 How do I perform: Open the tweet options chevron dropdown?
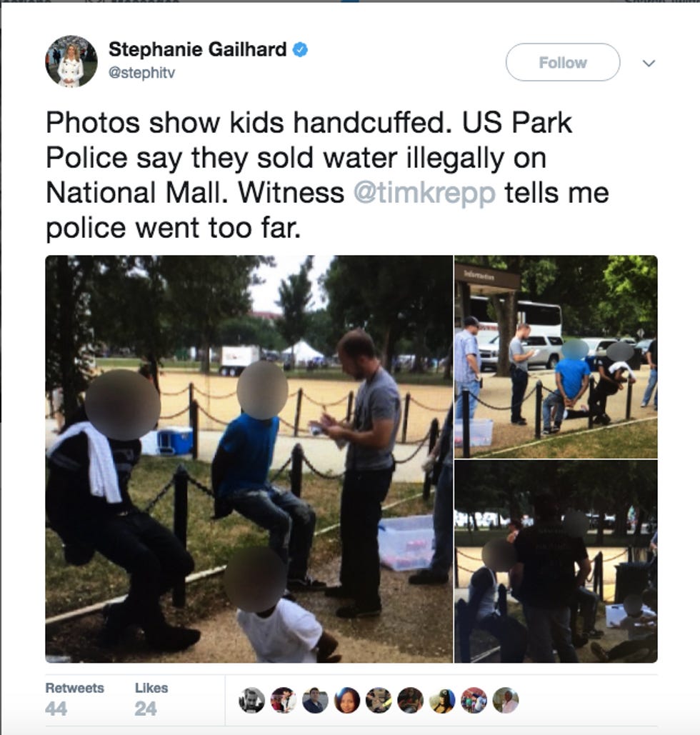(649, 63)
